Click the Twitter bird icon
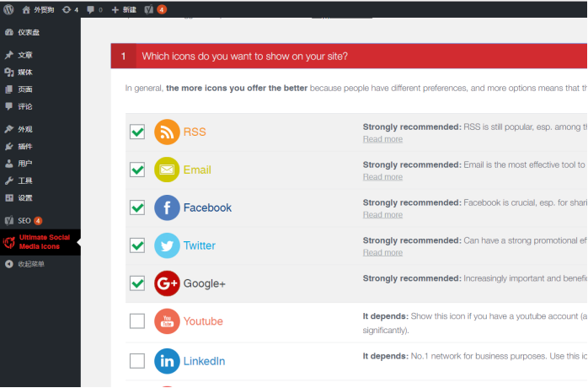588x388 pixels. [167, 245]
